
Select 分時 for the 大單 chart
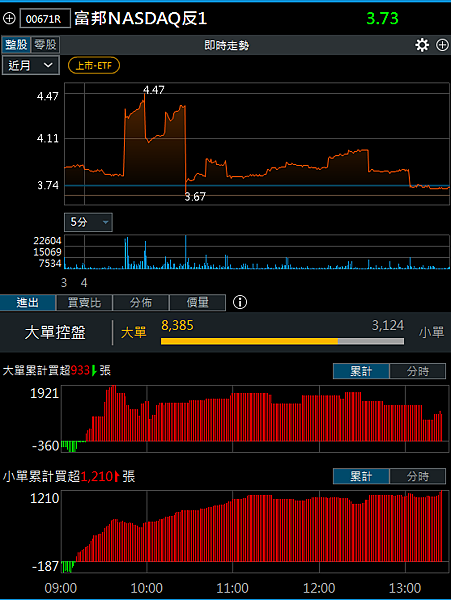(418, 371)
